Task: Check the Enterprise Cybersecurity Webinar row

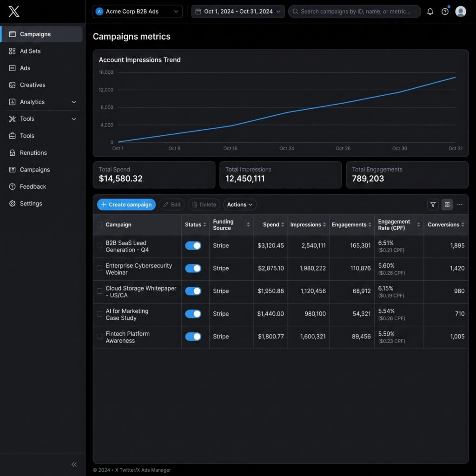Action: tap(99, 268)
